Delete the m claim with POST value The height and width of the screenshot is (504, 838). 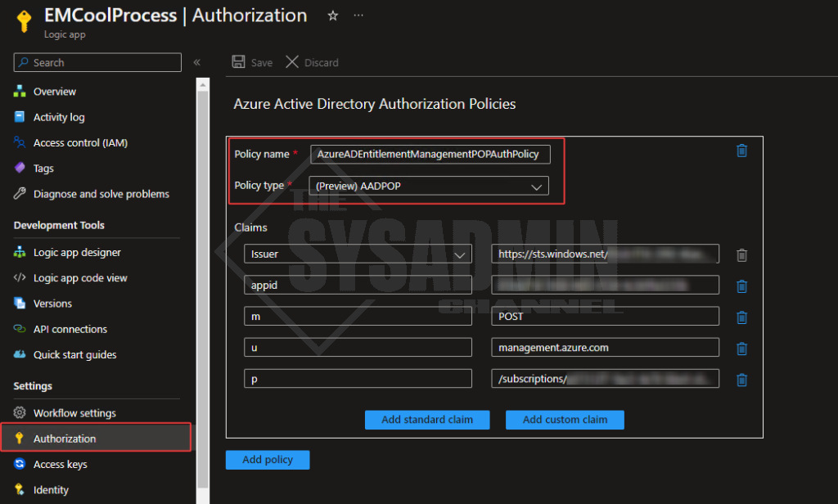(741, 317)
